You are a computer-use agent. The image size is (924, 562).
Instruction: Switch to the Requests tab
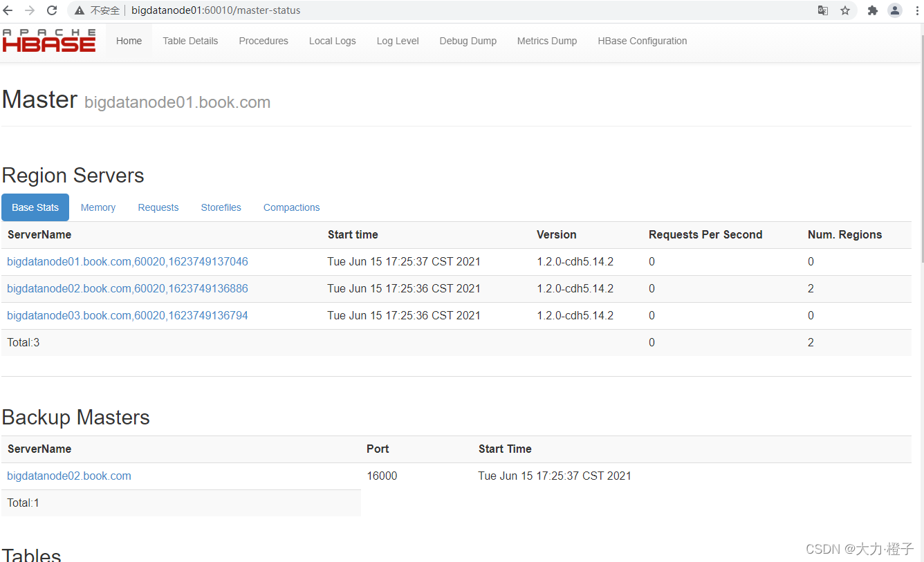(x=158, y=207)
